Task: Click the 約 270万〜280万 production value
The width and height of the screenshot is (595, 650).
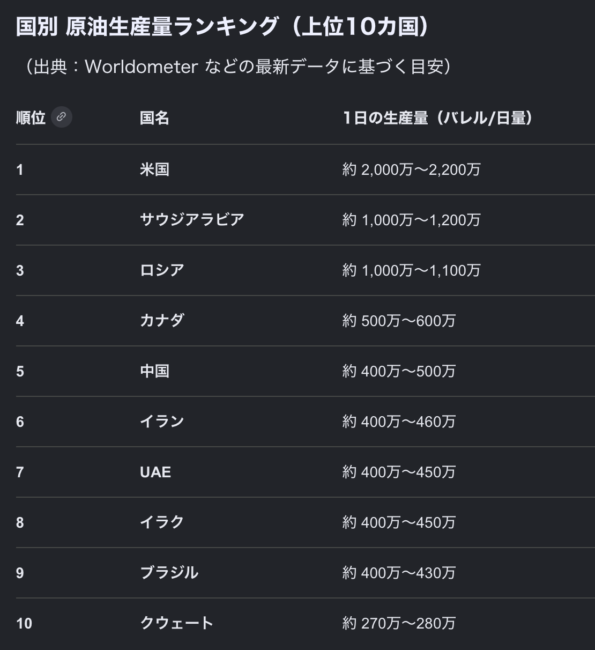Action: coord(399,623)
